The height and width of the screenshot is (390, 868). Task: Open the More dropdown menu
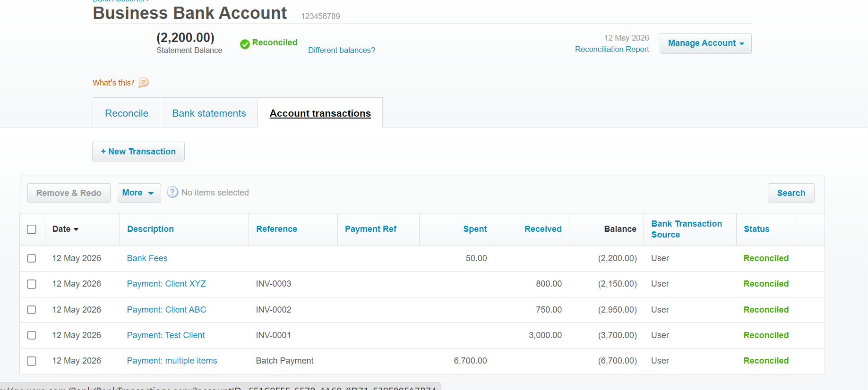[x=139, y=193]
